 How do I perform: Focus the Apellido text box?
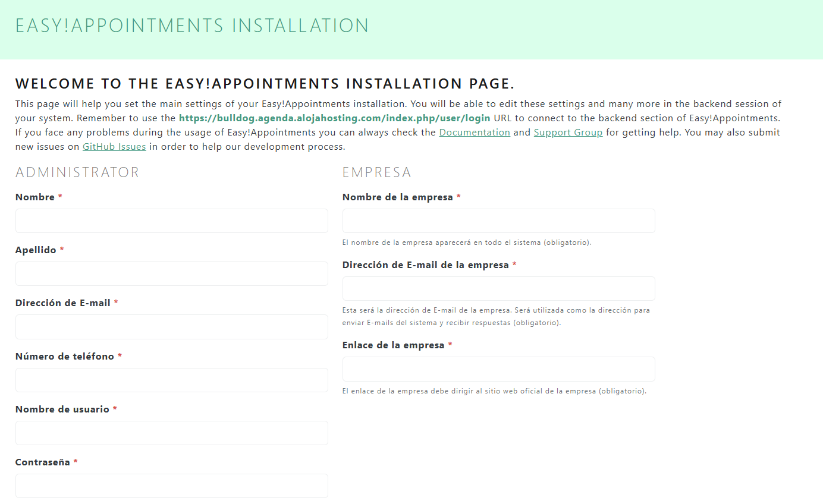point(171,273)
